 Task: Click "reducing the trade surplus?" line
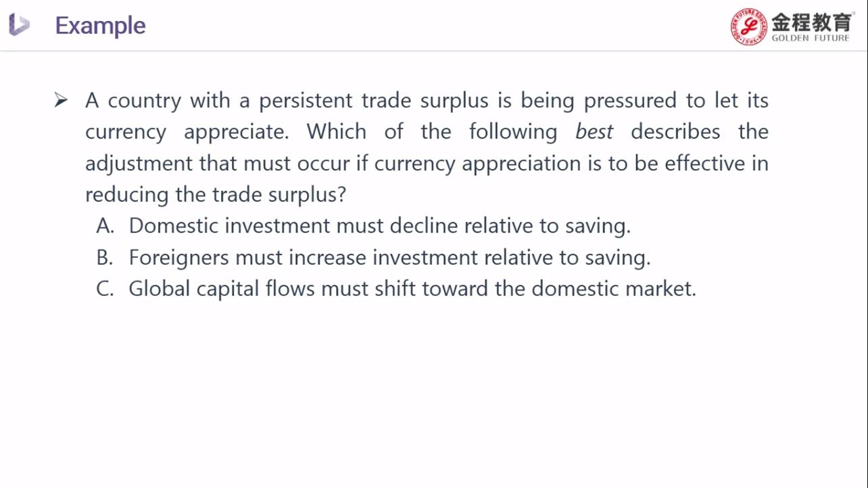click(x=216, y=195)
